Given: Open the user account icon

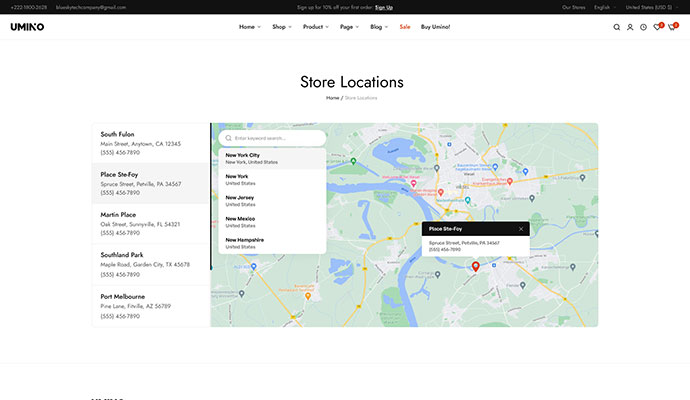Looking at the screenshot, I should [x=630, y=27].
